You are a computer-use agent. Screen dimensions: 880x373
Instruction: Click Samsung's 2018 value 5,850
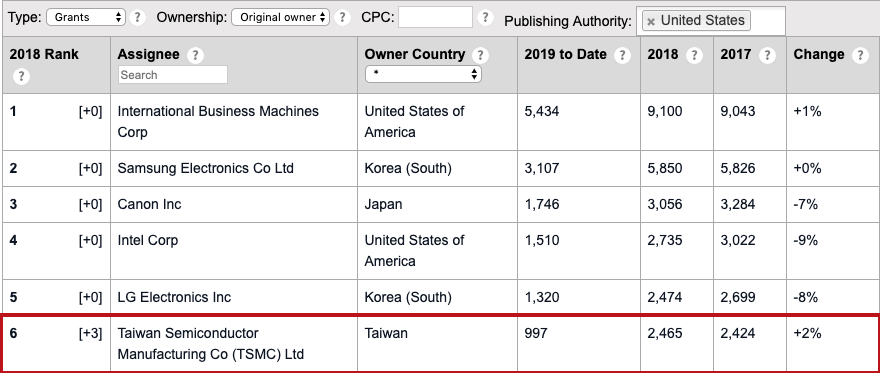(x=665, y=168)
